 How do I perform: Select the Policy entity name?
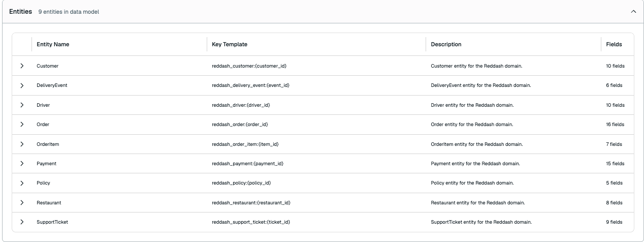[43, 183]
